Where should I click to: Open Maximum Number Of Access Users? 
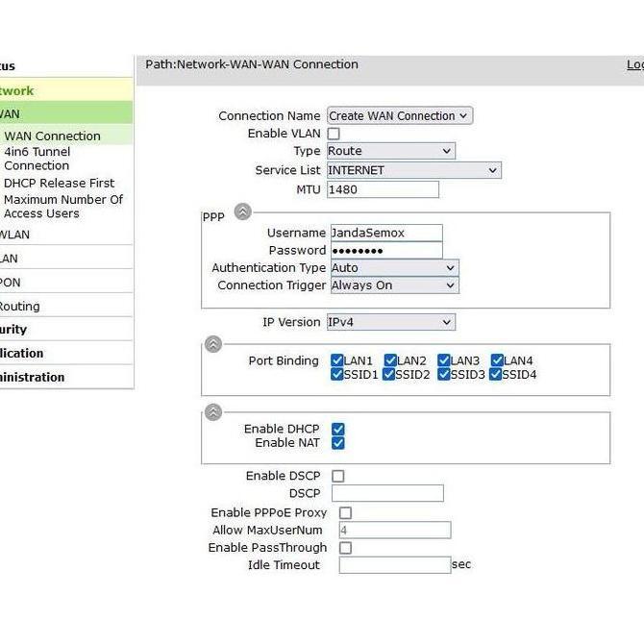click(63, 207)
